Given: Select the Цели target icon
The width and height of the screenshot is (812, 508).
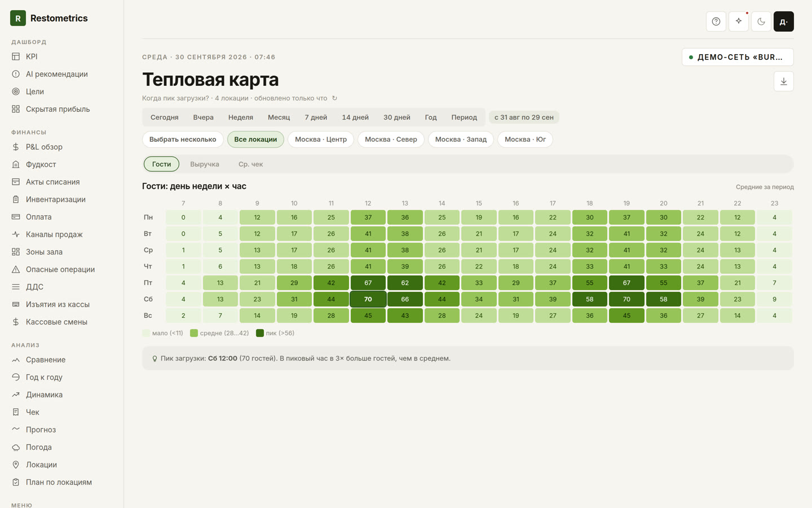Looking at the screenshot, I should [16, 91].
